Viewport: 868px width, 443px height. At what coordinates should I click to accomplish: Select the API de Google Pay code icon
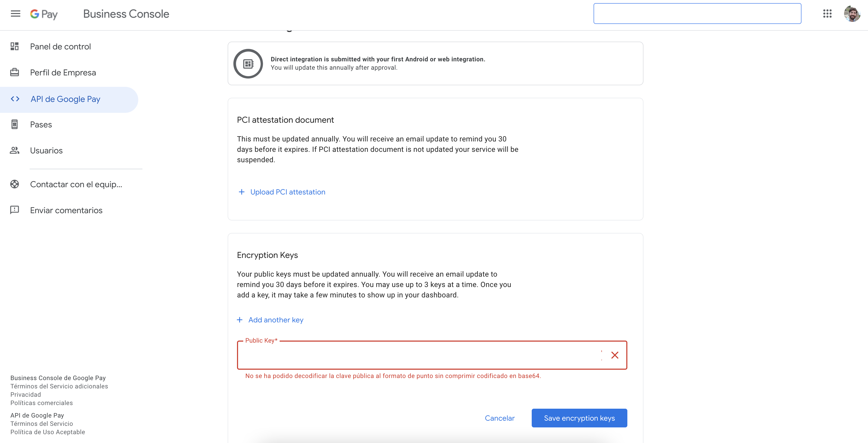(15, 99)
